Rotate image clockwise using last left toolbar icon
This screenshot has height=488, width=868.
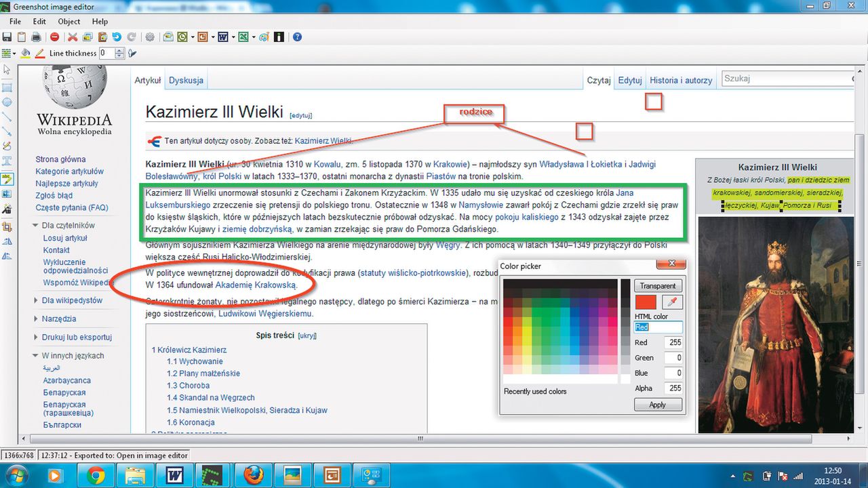7,256
